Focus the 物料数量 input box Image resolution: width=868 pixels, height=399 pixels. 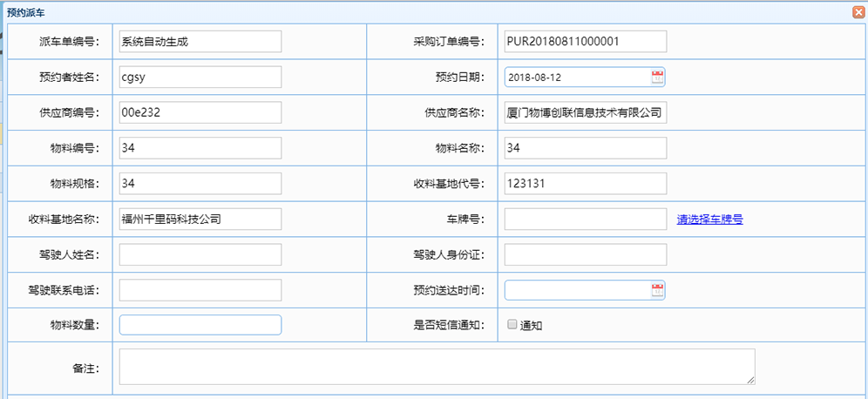coord(200,325)
